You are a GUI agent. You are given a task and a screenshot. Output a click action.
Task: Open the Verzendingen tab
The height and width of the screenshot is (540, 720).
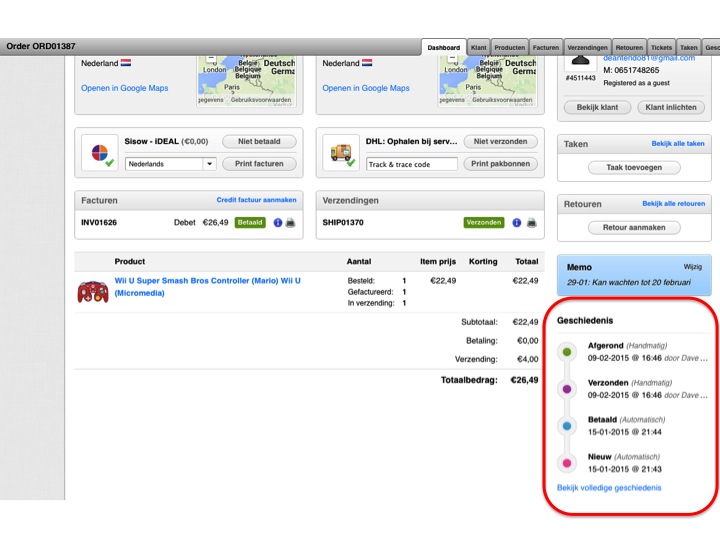(x=587, y=47)
